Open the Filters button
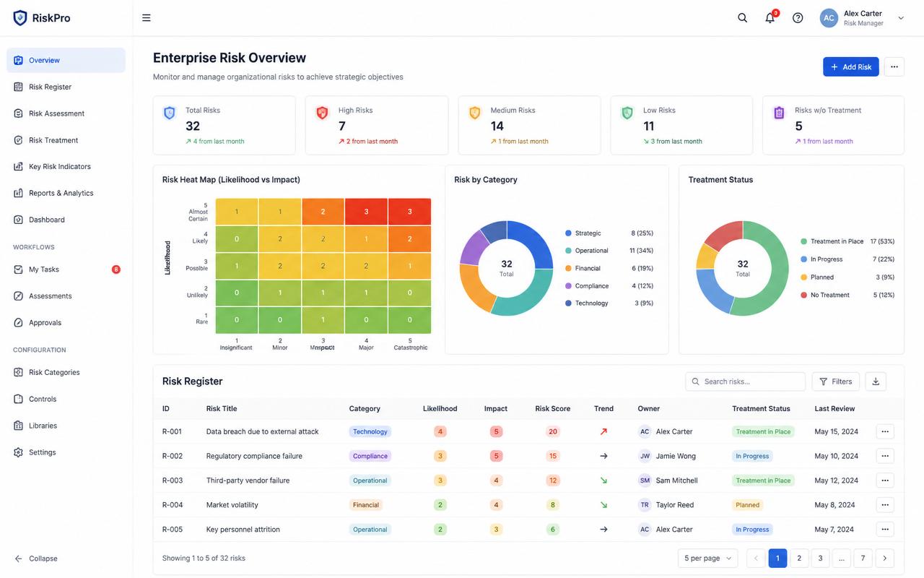 click(835, 381)
